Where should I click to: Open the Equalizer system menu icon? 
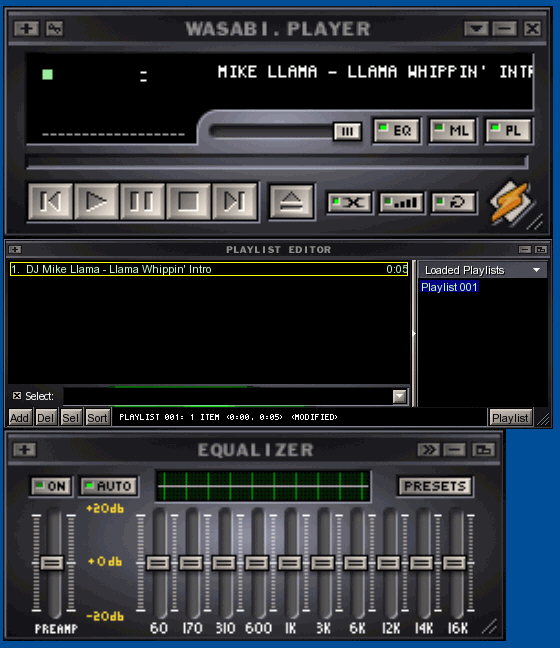(x=25, y=450)
